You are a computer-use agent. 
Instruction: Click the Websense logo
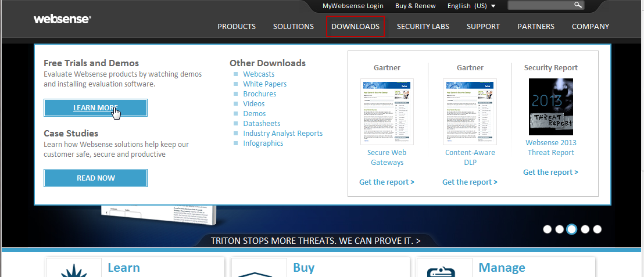pyautogui.click(x=62, y=19)
